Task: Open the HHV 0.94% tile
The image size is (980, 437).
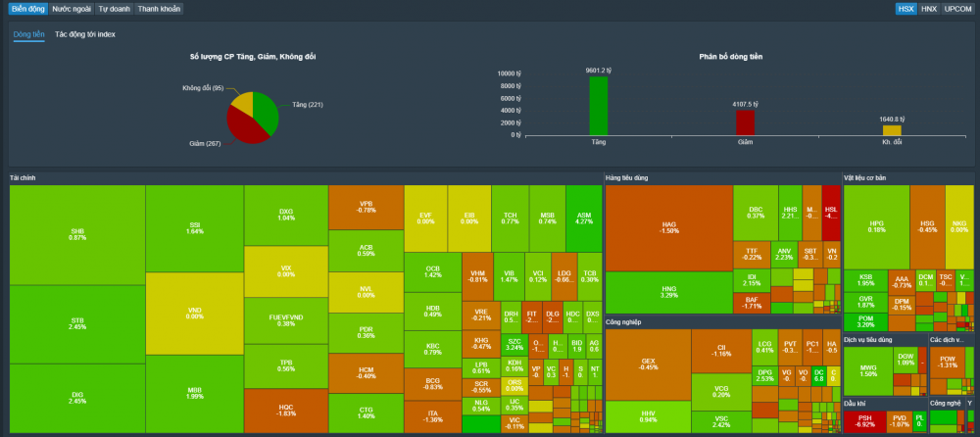Action: click(x=648, y=416)
